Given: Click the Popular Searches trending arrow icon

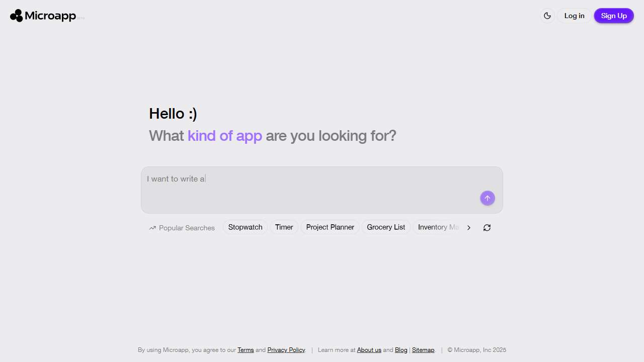Looking at the screenshot, I should click(x=152, y=227).
